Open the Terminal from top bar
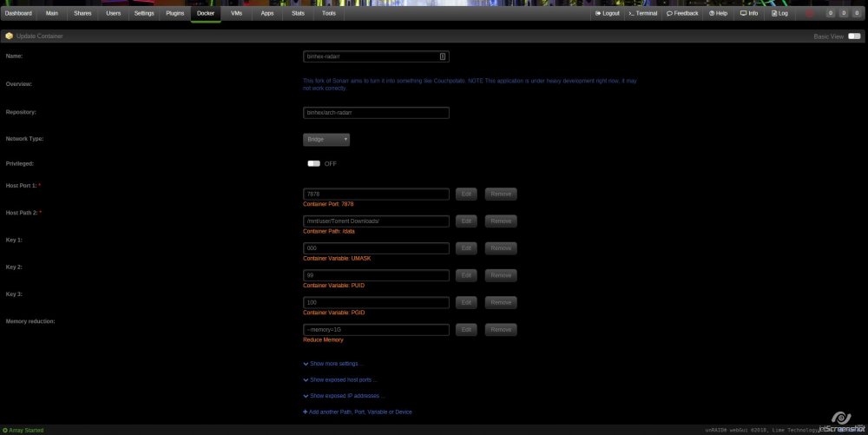The width and height of the screenshot is (868, 435). click(642, 13)
